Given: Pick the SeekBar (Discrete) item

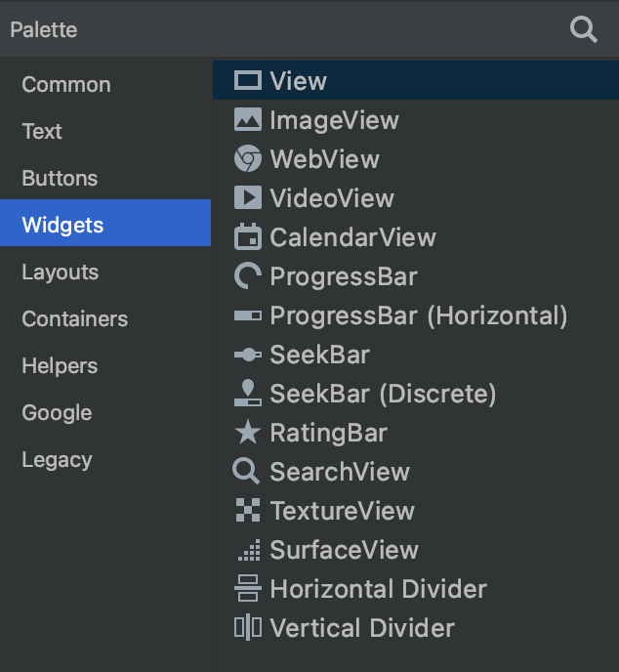Looking at the screenshot, I should [383, 394].
